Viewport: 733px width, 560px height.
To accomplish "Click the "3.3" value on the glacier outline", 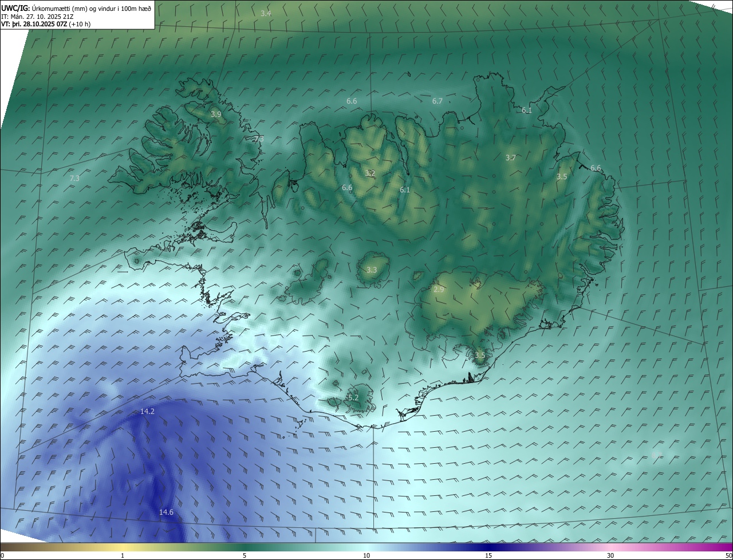I will pos(372,270).
